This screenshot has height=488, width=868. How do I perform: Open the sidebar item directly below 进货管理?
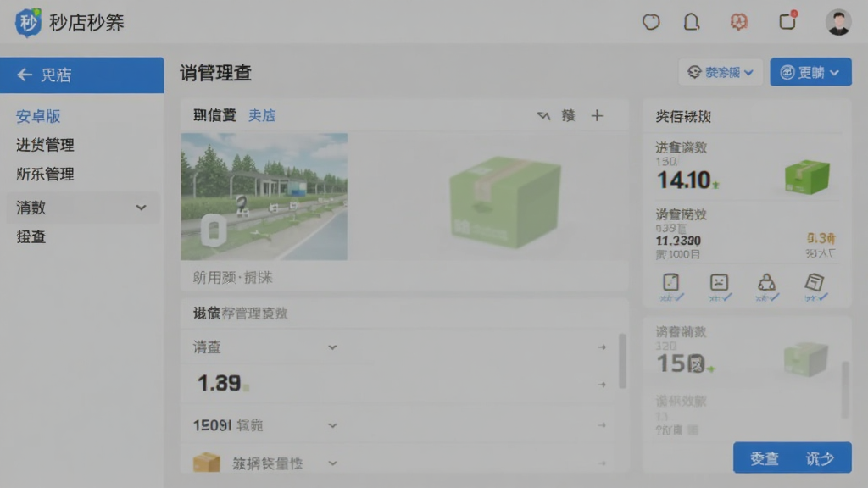click(46, 175)
